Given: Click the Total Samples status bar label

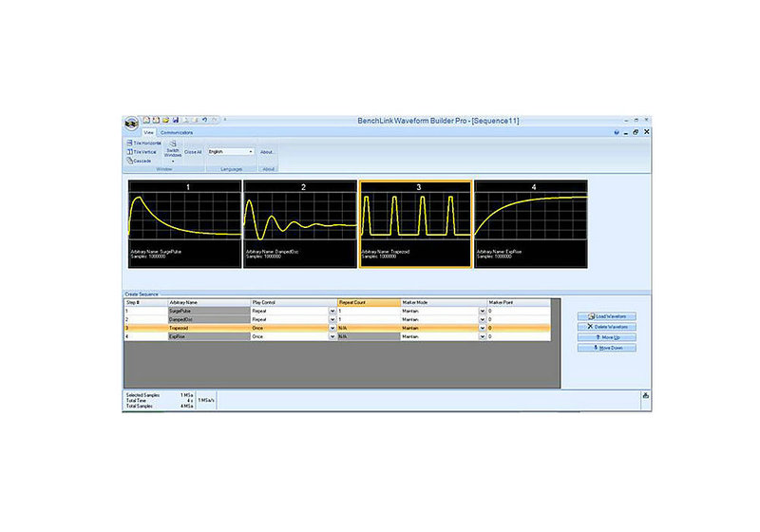Looking at the screenshot, I should coord(140,406).
